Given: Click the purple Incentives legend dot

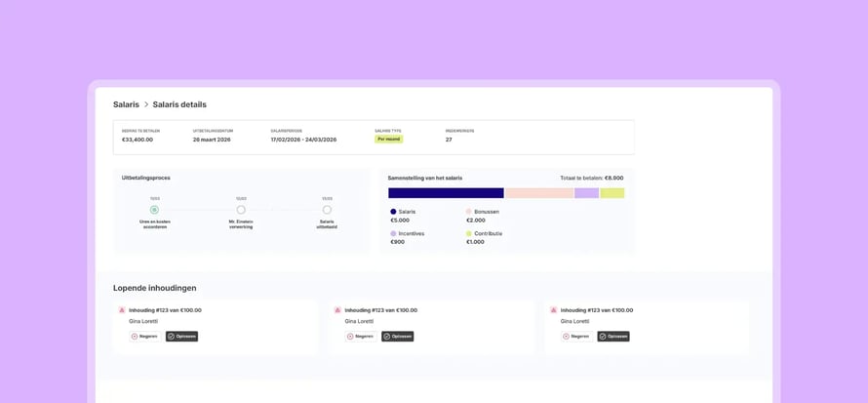Looking at the screenshot, I should click(393, 233).
